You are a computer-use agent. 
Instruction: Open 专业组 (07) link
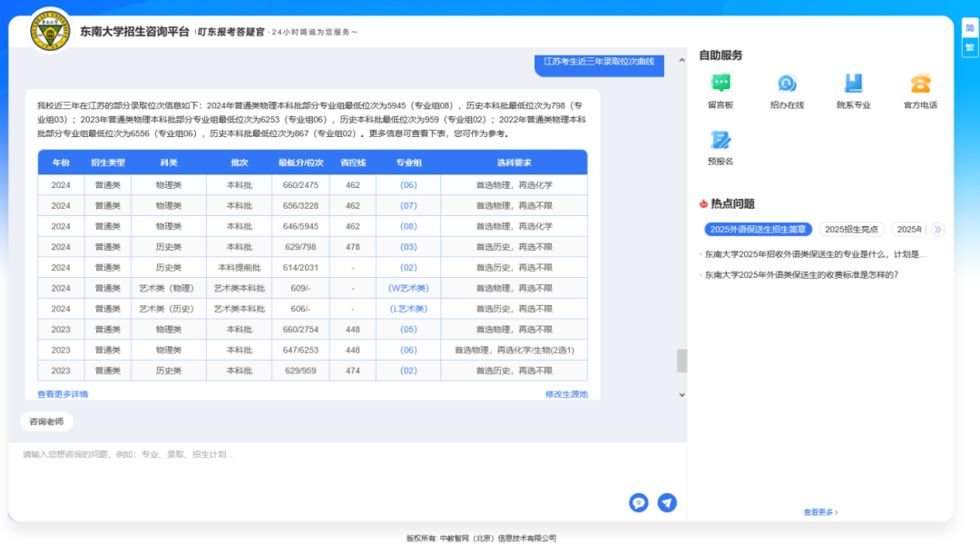pyautogui.click(x=408, y=206)
